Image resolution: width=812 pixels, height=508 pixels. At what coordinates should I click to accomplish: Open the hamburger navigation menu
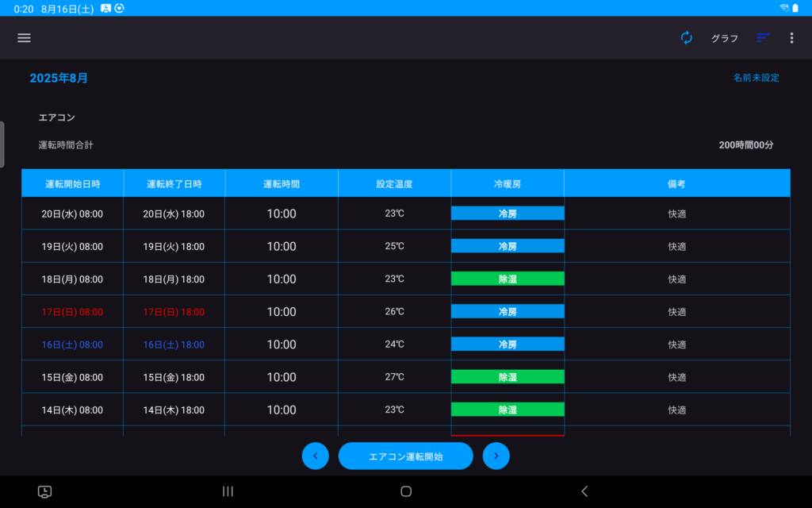[24, 38]
